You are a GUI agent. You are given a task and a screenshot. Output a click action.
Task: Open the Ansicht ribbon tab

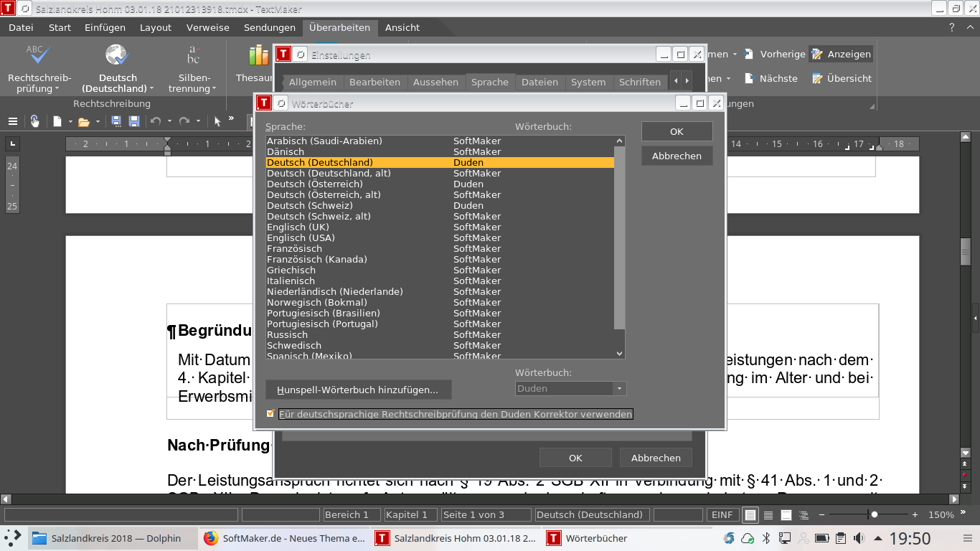coord(402,27)
